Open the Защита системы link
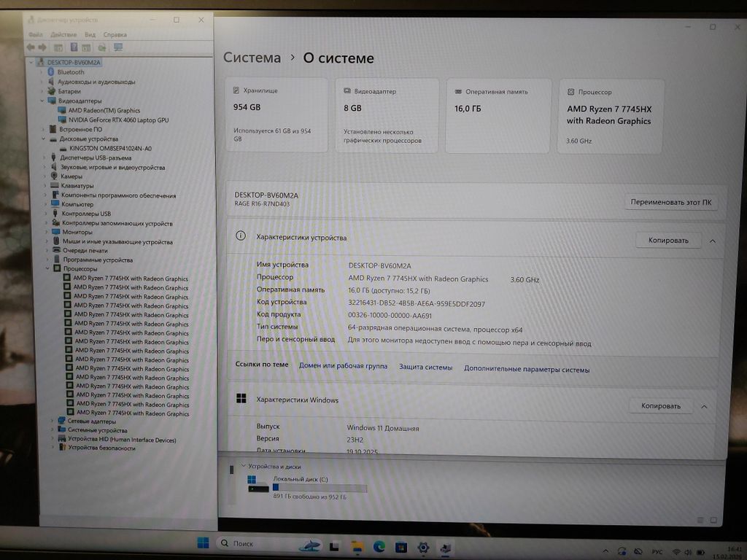Viewport: 747px width, 560px height. pos(425,367)
